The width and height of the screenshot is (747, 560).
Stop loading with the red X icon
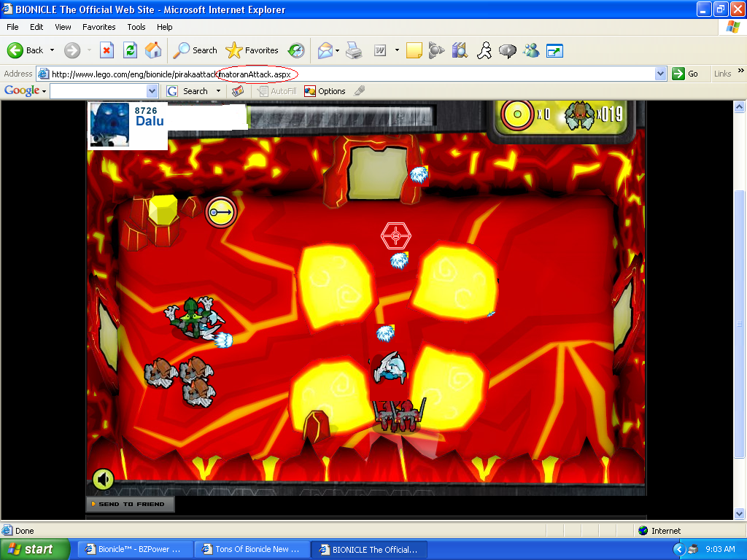[108, 50]
